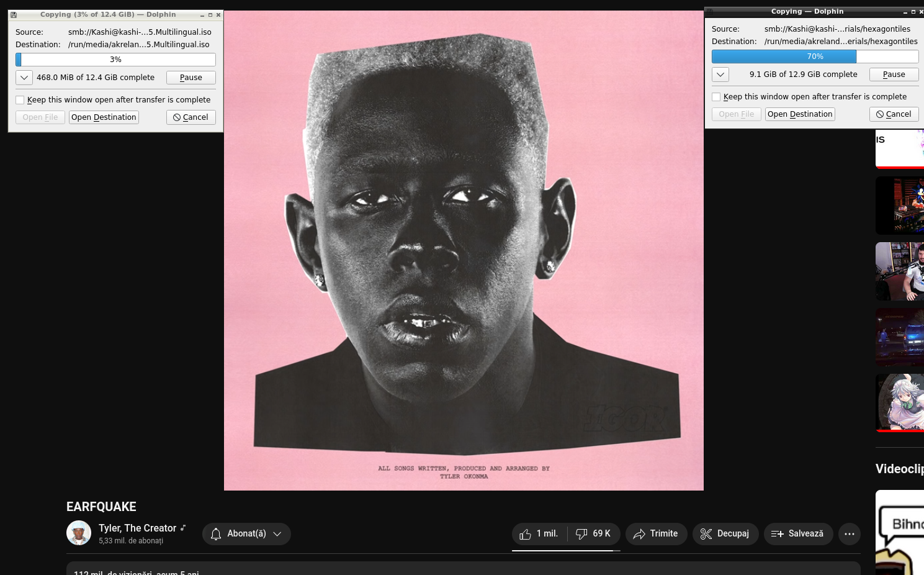Open the streamer in white shirt thumbnail
The height and width of the screenshot is (575, 924).
click(x=900, y=271)
